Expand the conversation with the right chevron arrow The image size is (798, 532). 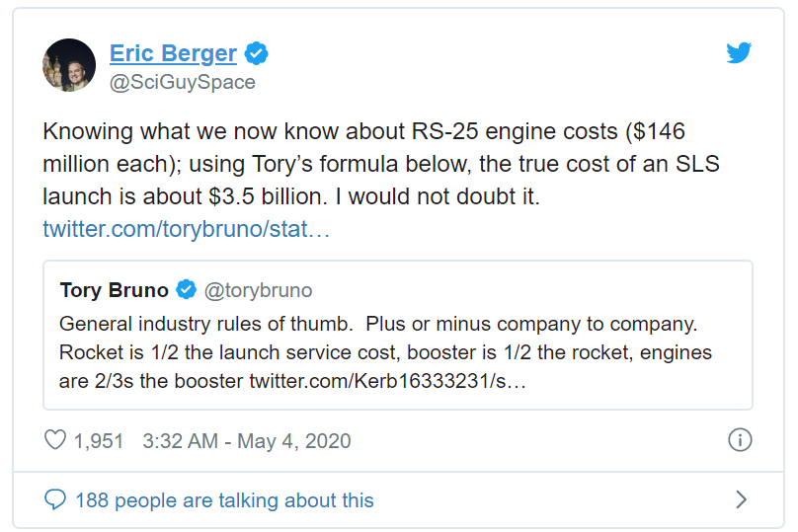click(x=741, y=500)
